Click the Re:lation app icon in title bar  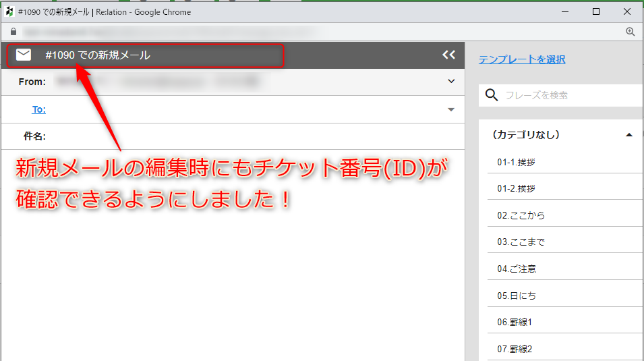tap(9, 11)
